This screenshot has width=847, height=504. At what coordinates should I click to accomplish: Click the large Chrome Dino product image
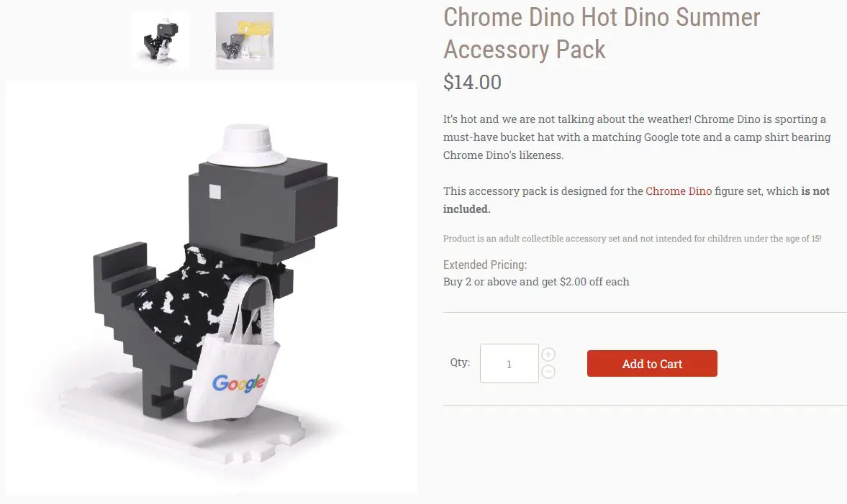(211, 287)
